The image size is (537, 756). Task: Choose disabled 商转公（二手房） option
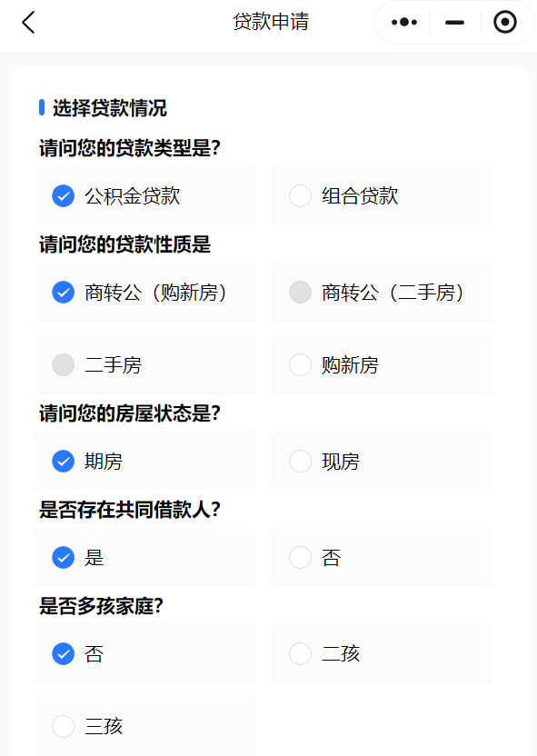click(382, 293)
